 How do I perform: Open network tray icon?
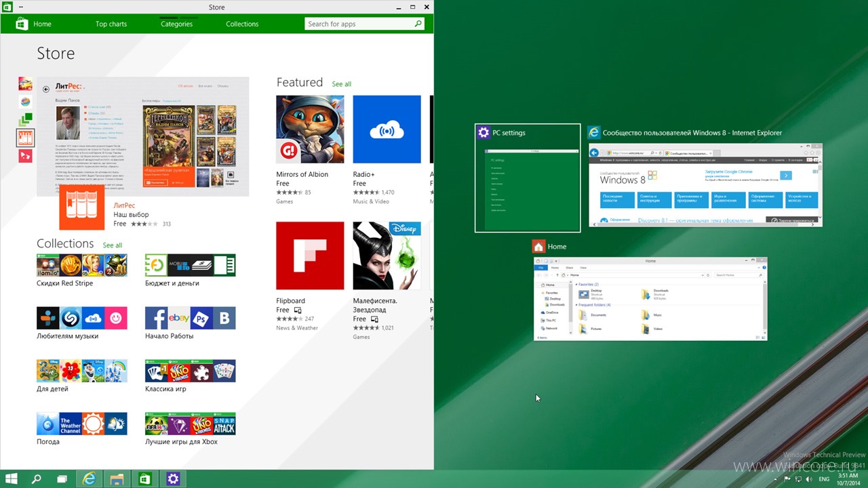[x=797, y=479]
